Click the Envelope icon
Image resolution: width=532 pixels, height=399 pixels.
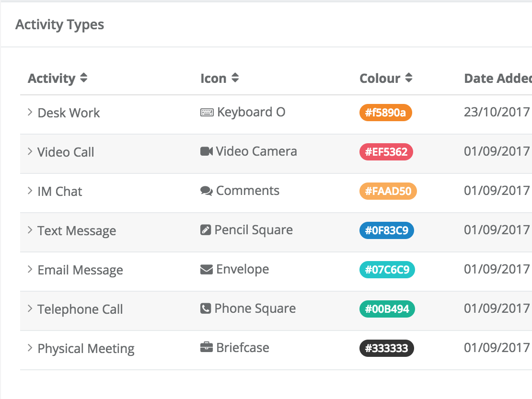click(206, 270)
